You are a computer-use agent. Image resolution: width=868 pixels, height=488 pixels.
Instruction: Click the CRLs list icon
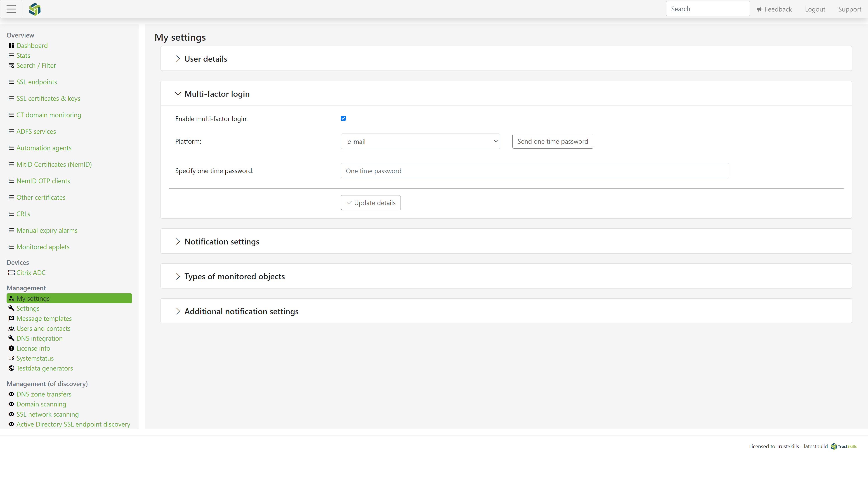pos(11,214)
